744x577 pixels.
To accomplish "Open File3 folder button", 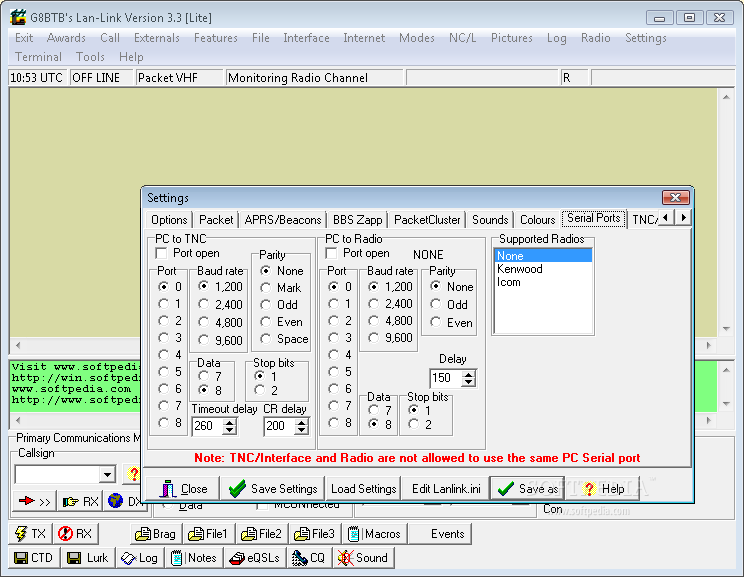I will coord(315,534).
